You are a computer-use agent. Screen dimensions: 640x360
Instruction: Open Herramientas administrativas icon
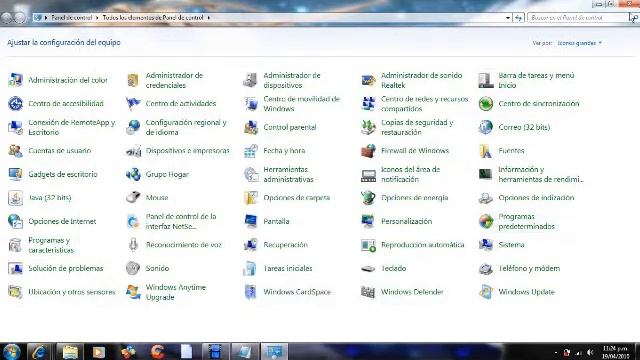click(x=251, y=174)
